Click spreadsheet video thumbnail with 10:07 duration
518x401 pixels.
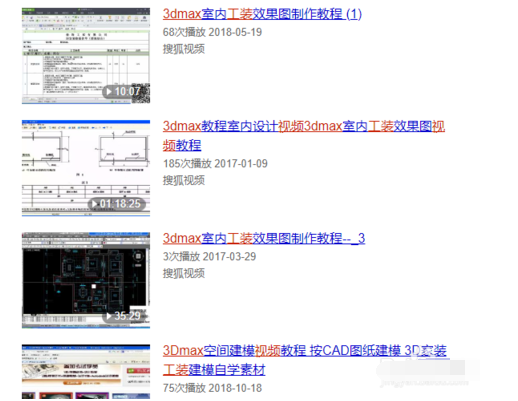pyautogui.click(x=86, y=56)
